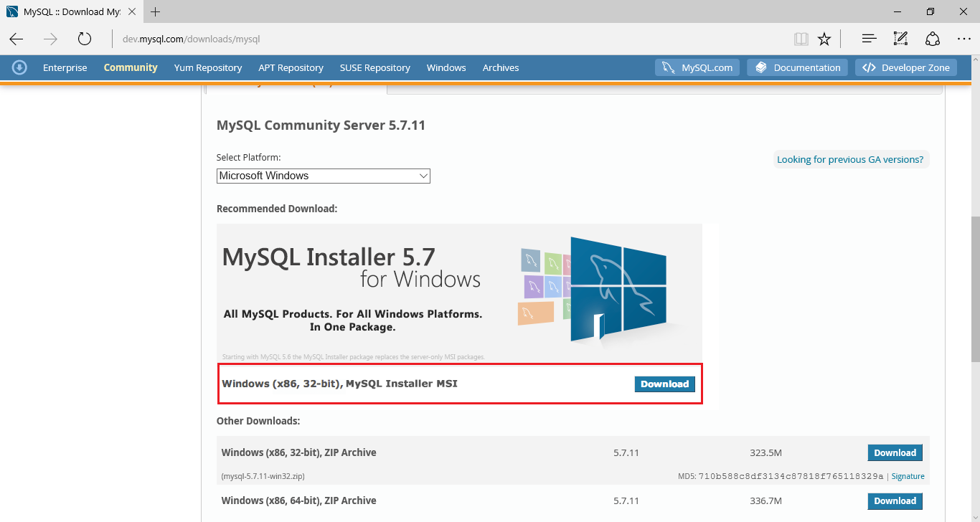980x522 pixels.
Task: Click Looking for previous GA versions link
Action: (x=850, y=159)
